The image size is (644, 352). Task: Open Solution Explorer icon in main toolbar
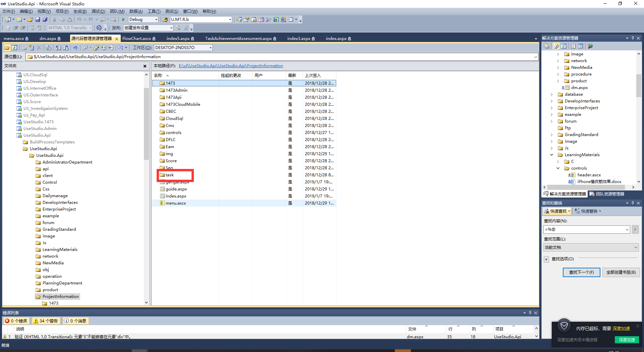[239, 19]
